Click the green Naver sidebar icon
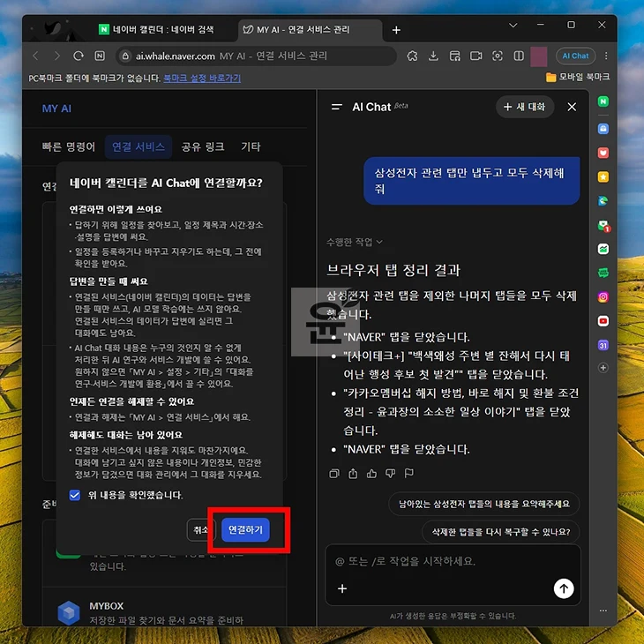 pos(603,101)
